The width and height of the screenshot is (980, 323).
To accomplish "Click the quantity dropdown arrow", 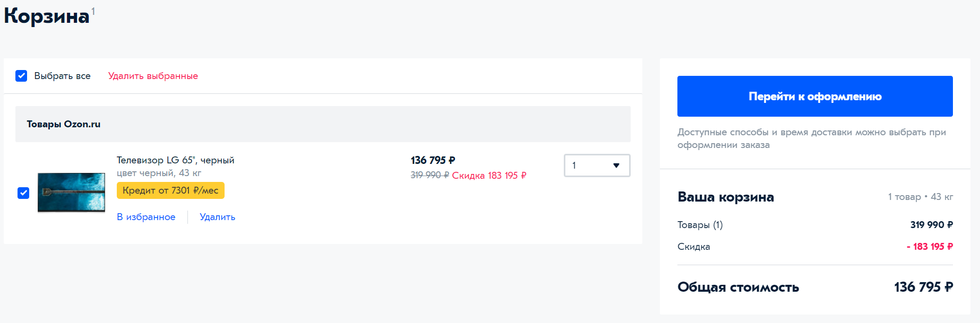I will (x=616, y=165).
